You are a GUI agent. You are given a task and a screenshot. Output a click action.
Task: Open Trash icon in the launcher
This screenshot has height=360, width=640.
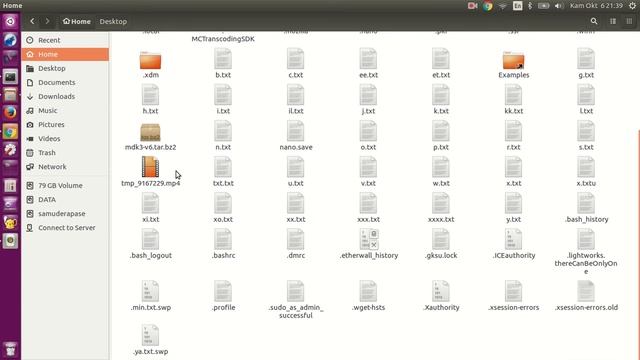pos(10,349)
